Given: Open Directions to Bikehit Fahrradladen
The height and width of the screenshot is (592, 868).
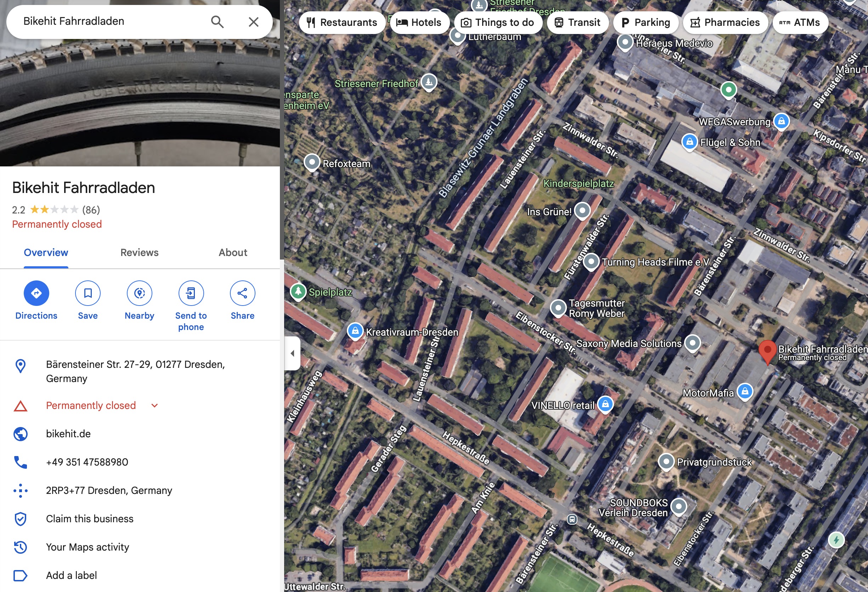Looking at the screenshot, I should 36,293.
